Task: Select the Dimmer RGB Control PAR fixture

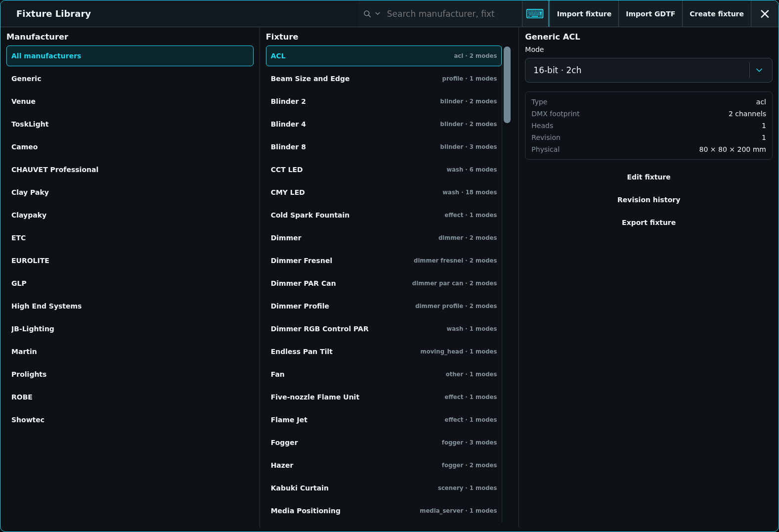Action: [384, 329]
